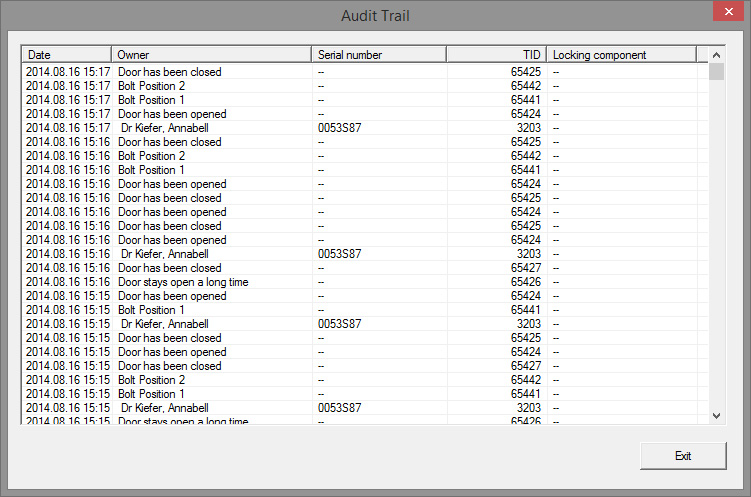Screen dimensions: 751x497
Task: Sort by the Serial number column header
Action: [x=378, y=55]
